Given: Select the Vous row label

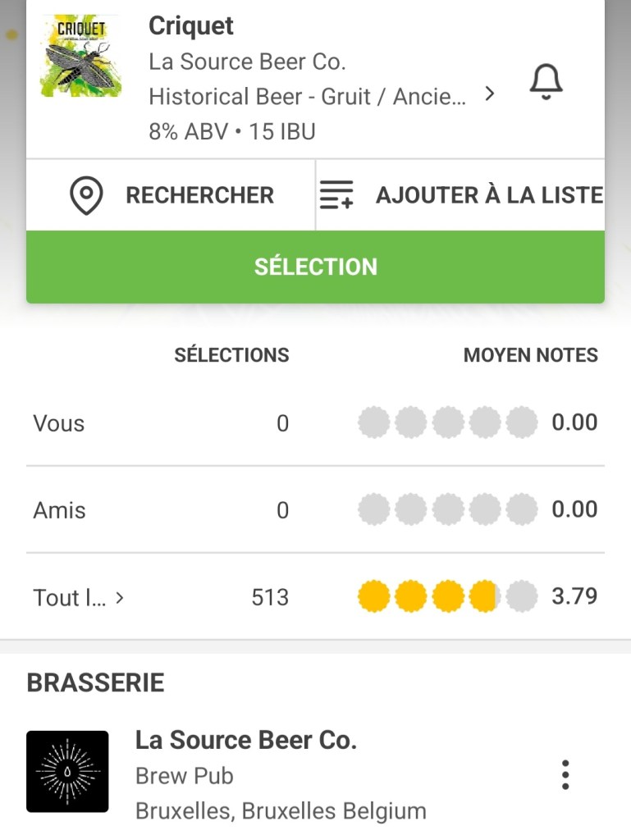Looking at the screenshot, I should point(59,423).
